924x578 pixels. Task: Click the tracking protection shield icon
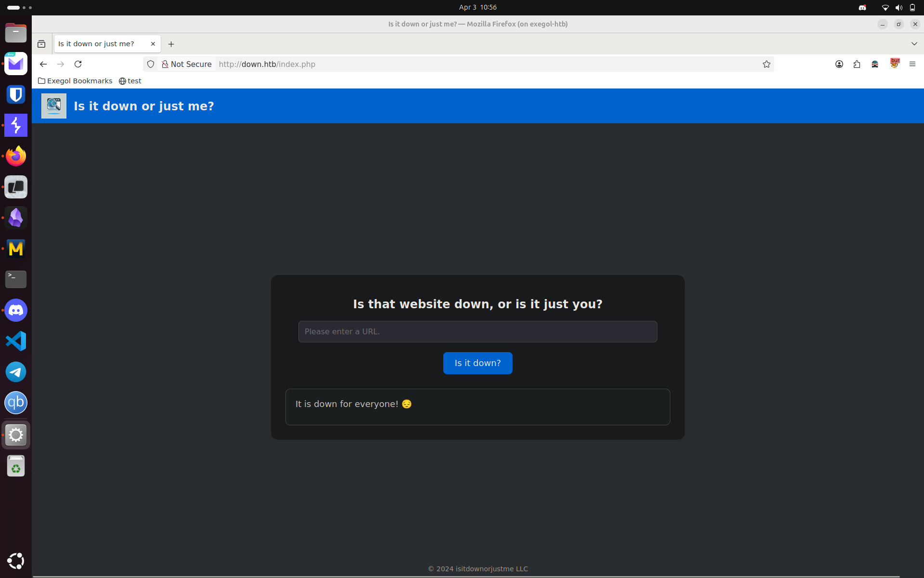point(151,64)
